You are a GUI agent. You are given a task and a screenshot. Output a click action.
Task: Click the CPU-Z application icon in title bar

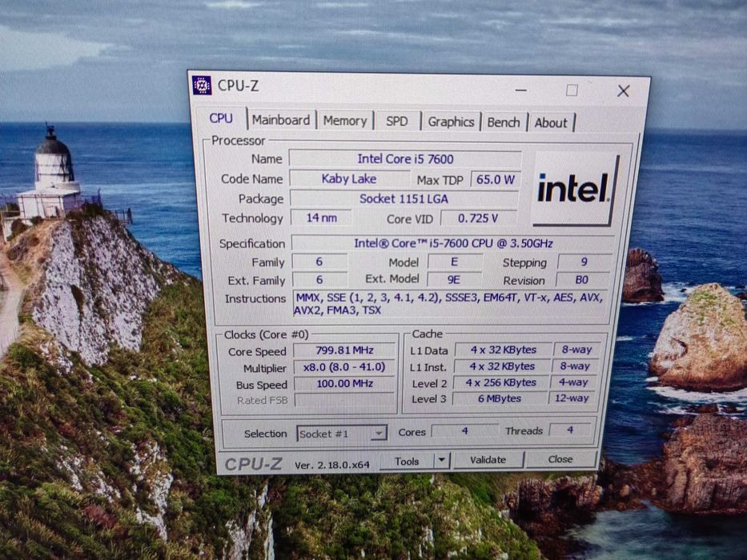click(202, 86)
